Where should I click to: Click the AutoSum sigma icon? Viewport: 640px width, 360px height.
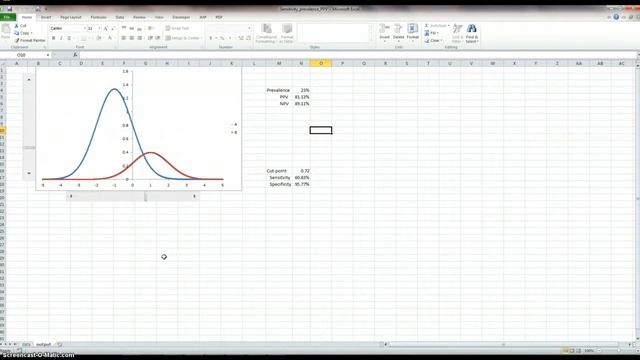427,26
